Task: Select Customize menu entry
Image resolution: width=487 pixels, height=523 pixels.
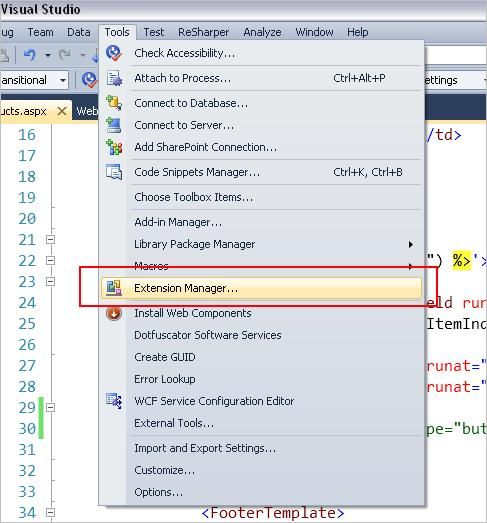Action: coord(262,470)
